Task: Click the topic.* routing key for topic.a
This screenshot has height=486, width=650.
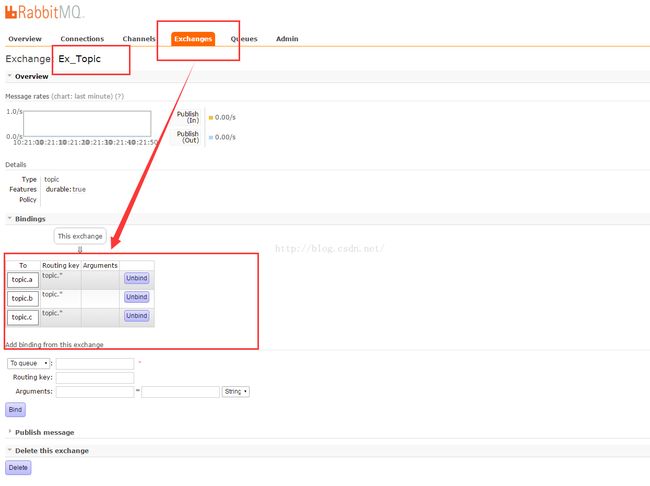Action: click(52, 276)
